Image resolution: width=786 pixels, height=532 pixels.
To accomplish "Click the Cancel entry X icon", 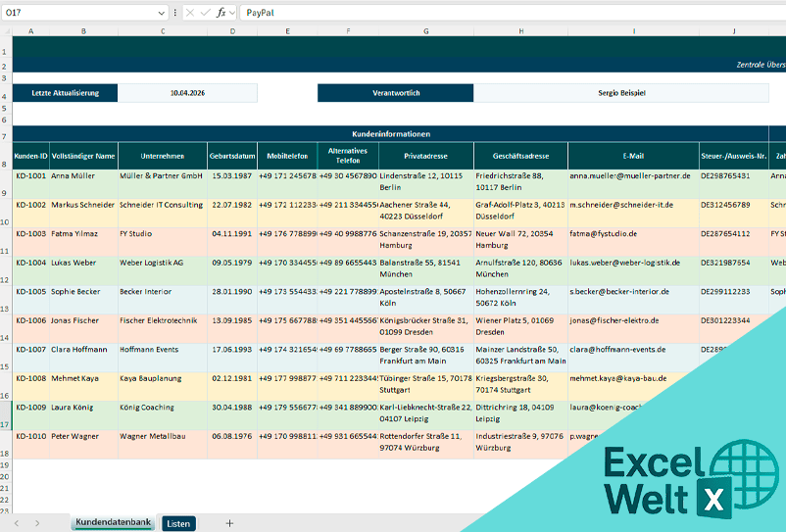I will (x=190, y=13).
